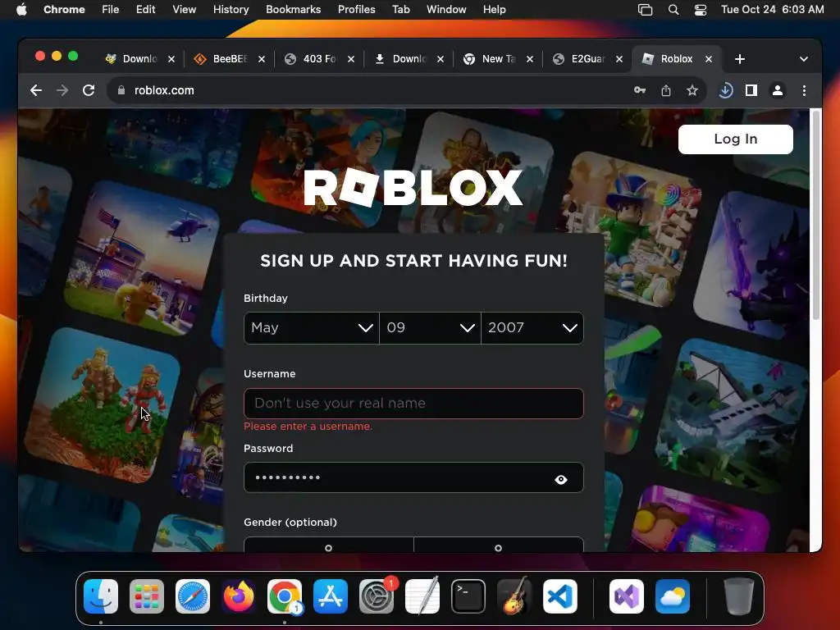
Task: Click the Username input field
Action: tap(413, 404)
